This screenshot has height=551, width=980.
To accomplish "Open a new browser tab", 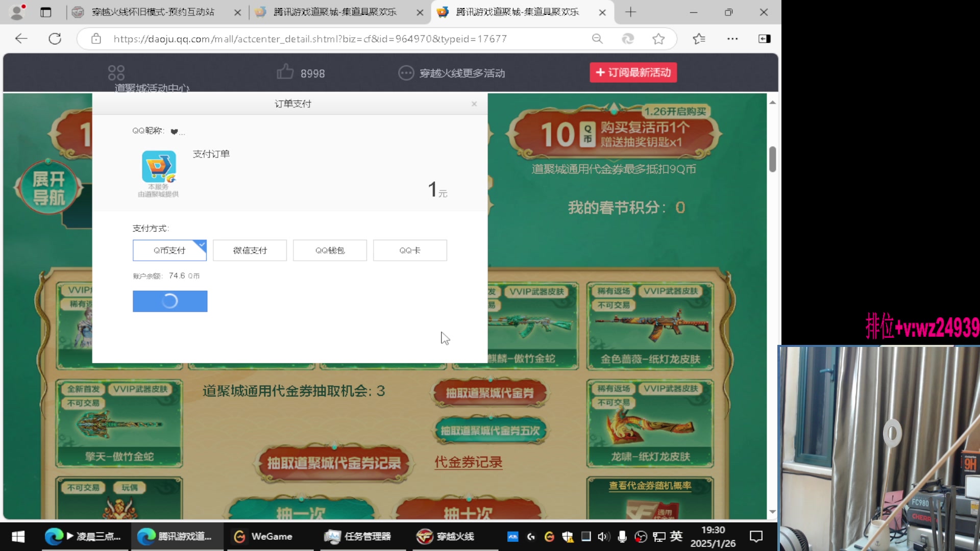I will pos(630,12).
